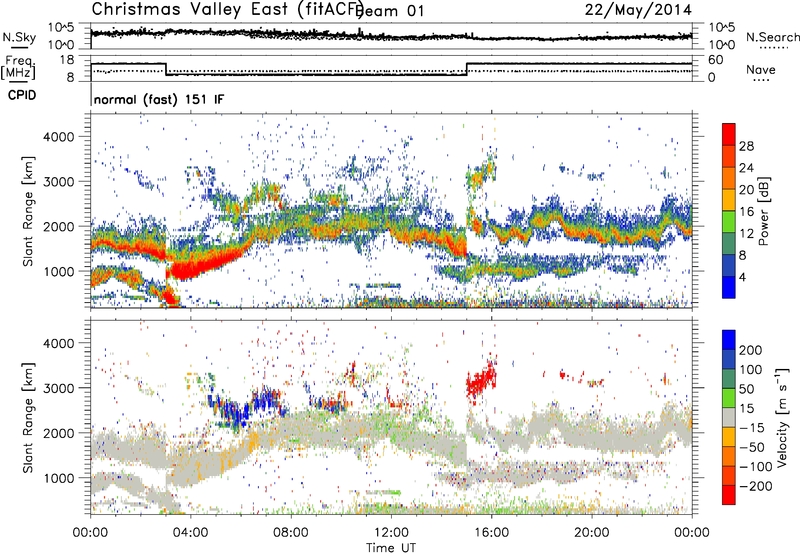Click the '16:00' time axis tick label
This screenshot has width=800, height=554.
pos(491,533)
